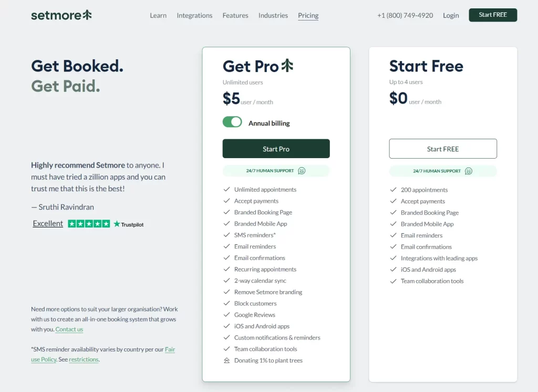
Task: Click the +1 (800) 749-4920 phone number
Action: point(405,15)
